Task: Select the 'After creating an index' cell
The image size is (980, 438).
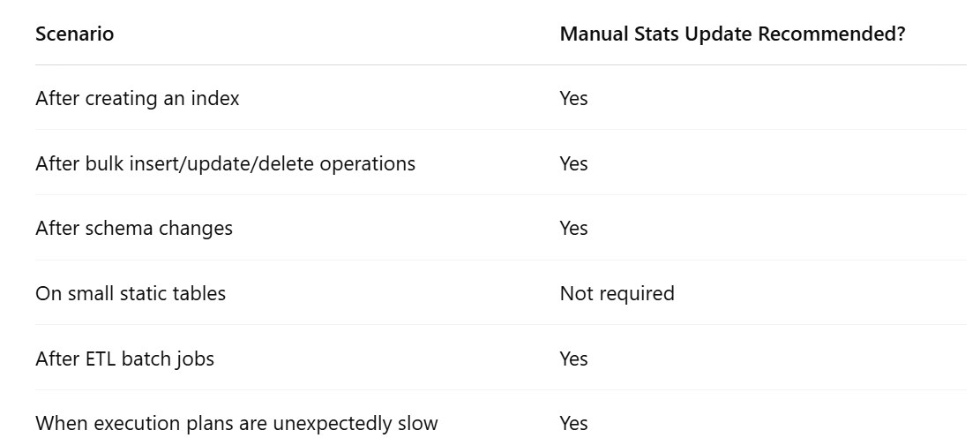Action: coord(137,98)
